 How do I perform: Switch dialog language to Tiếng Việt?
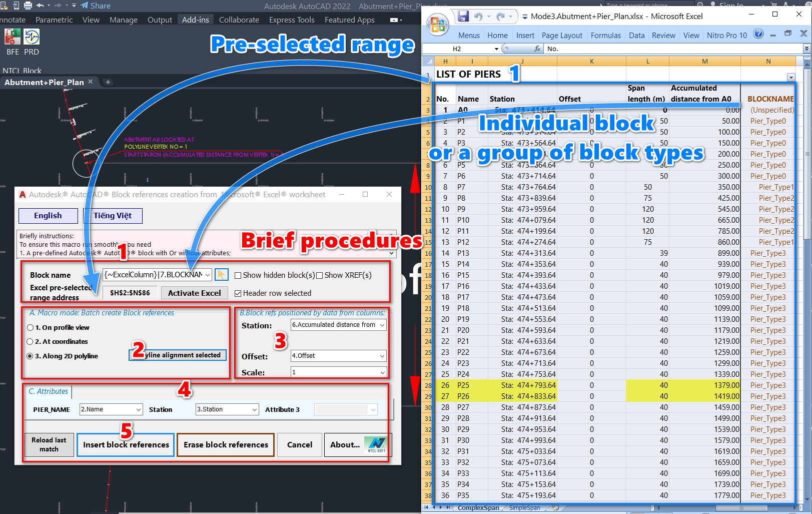113,216
